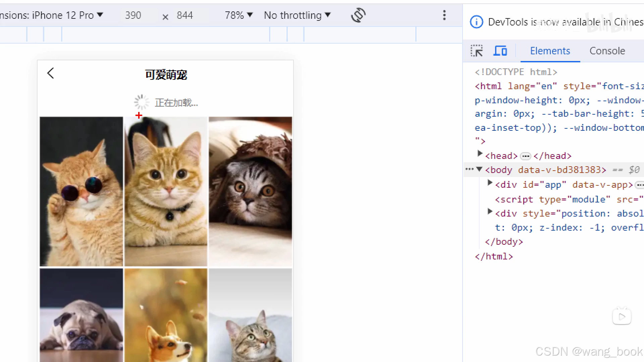Click ellipsis badge inside head tag
Viewport: 644px width, 362px height.
[525, 156]
